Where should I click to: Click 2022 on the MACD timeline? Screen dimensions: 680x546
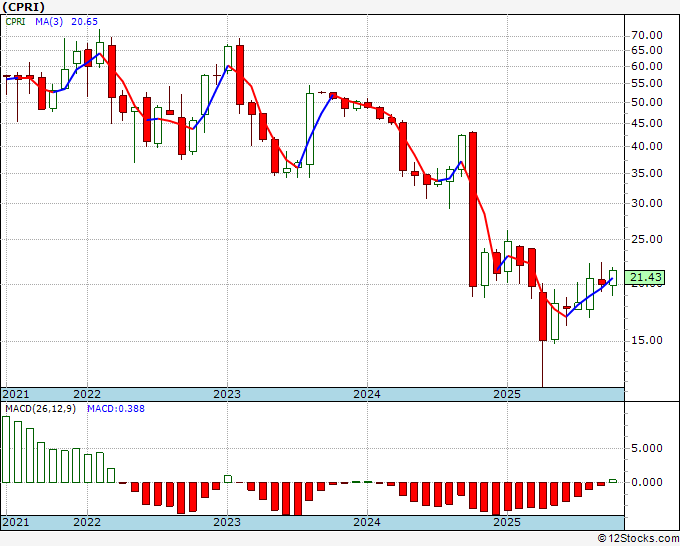coord(87,522)
